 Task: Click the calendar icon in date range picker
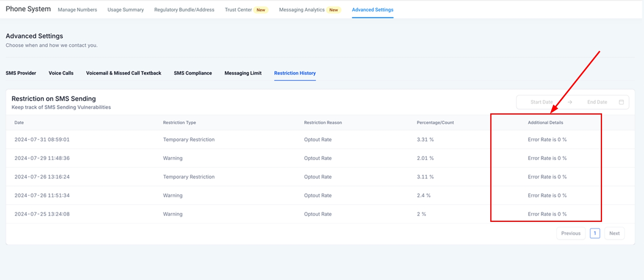[x=621, y=102]
